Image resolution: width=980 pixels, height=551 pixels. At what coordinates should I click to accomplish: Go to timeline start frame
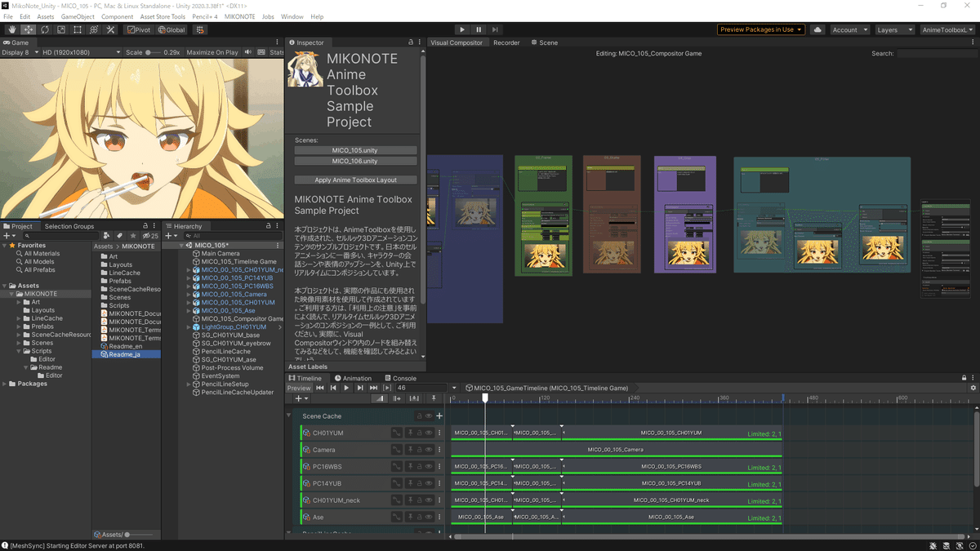click(x=320, y=388)
